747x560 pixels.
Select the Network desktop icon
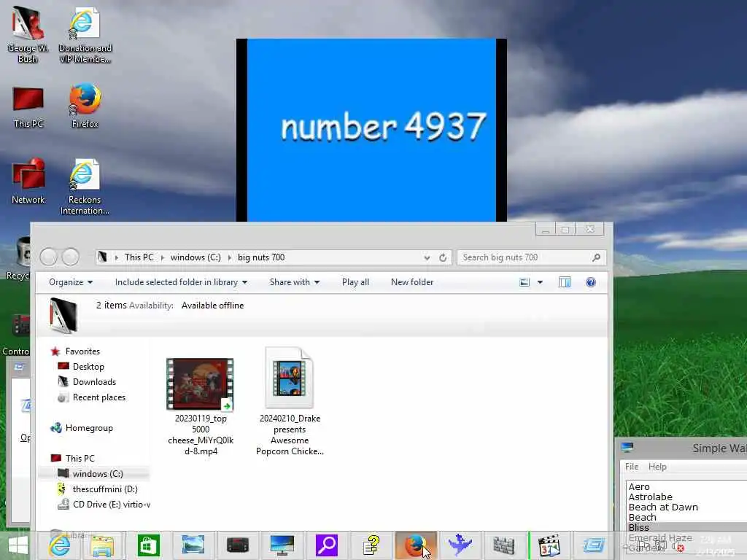coord(28,182)
